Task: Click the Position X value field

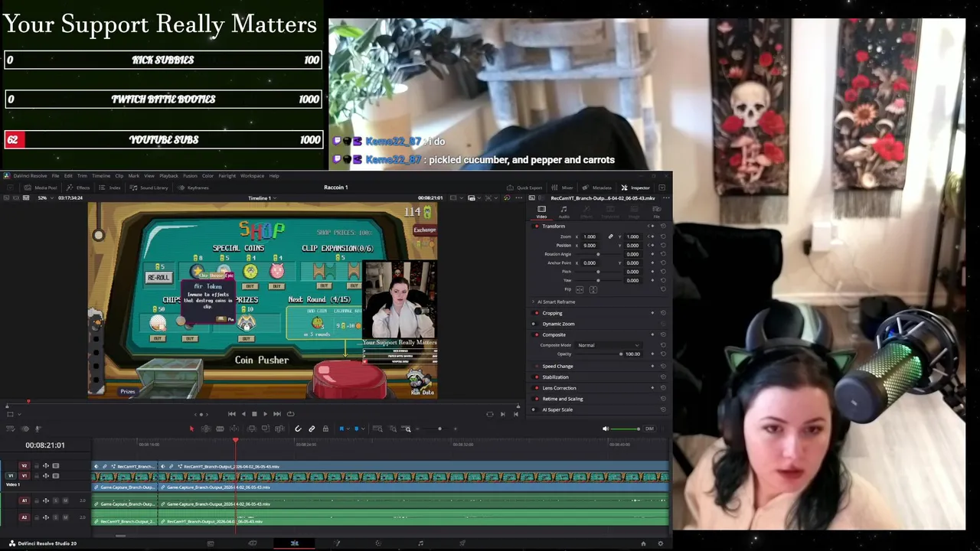Action: [x=590, y=246]
